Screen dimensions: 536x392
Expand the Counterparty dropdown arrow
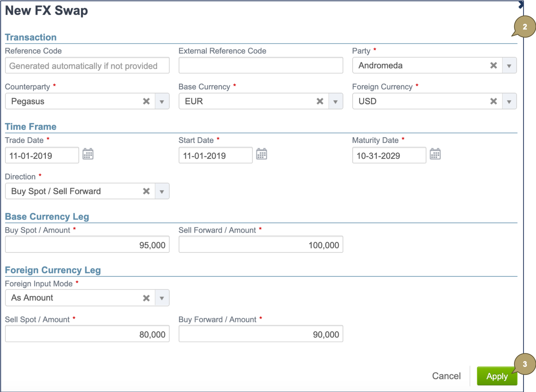pyautogui.click(x=162, y=102)
